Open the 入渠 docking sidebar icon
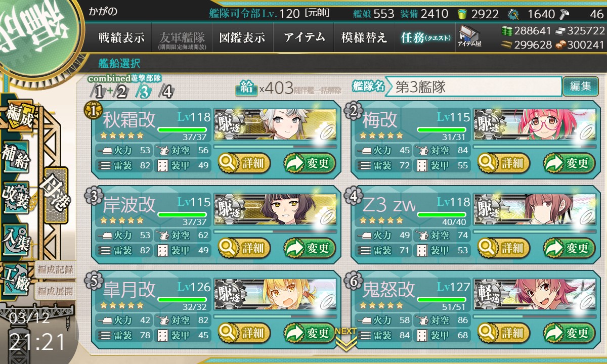607x364 pixels. tap(16, 239)
